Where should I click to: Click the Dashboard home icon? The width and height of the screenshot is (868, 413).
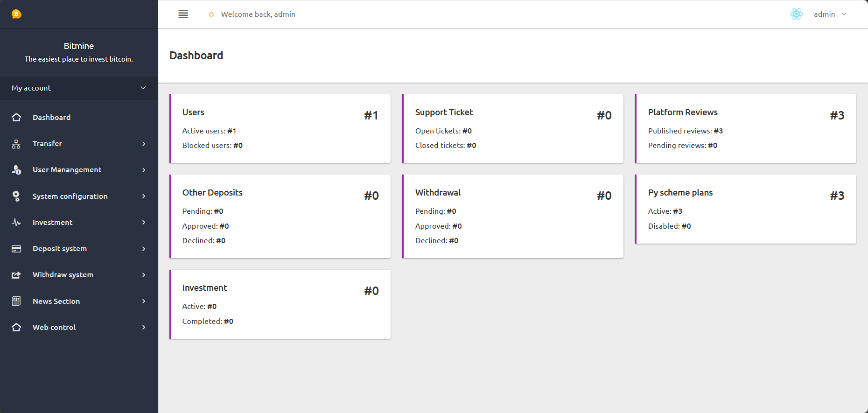(16, 117)
